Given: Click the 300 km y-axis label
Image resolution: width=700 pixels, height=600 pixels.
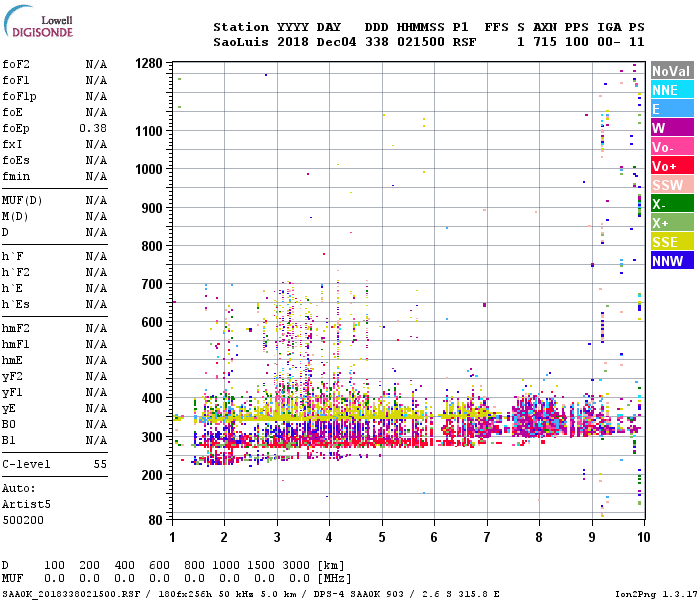Looking at the screenshot, I should click(x=152, y=437).
